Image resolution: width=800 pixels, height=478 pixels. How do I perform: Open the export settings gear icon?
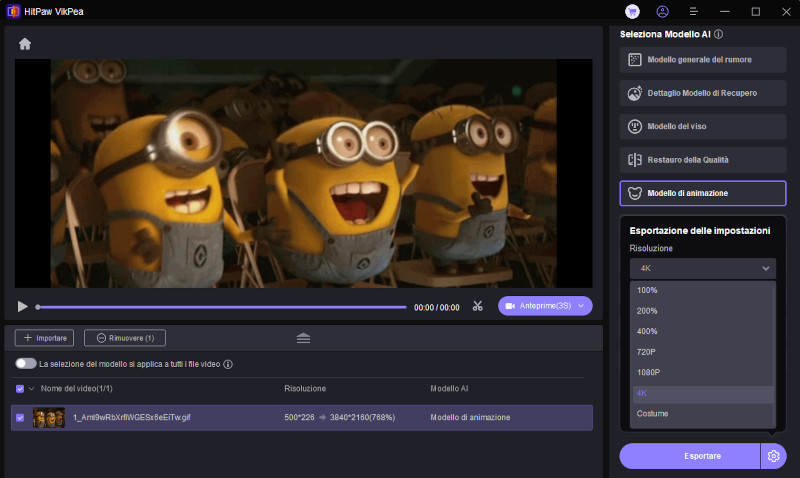click(x=773, y=456)
